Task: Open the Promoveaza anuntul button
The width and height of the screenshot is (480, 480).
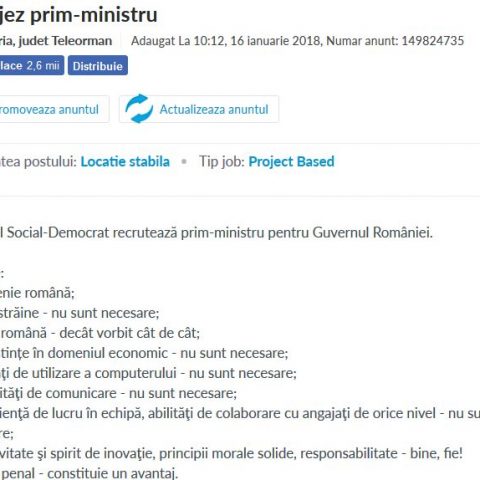Action: [54, 109]
